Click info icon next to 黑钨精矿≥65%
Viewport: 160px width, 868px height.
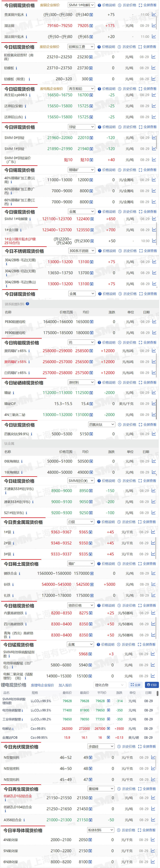(x=29, y=351)
